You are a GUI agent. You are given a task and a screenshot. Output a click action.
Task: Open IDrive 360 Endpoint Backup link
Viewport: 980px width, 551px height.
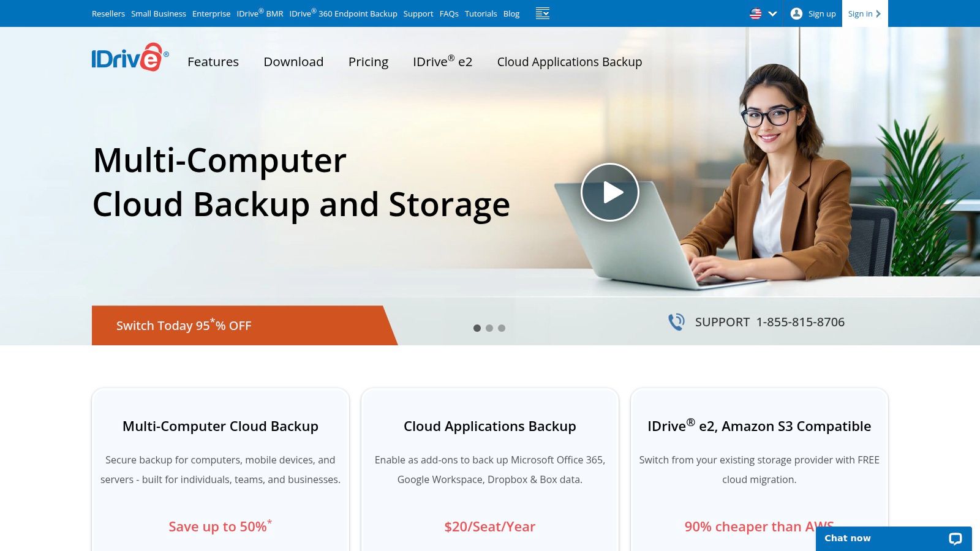point(344,13)
